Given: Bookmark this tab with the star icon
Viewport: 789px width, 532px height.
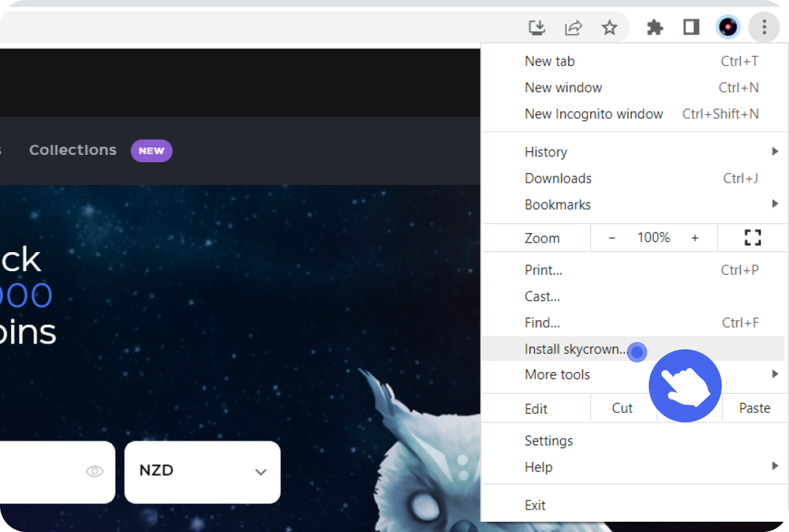Looking at the screenshot, I should click(609, 27).
